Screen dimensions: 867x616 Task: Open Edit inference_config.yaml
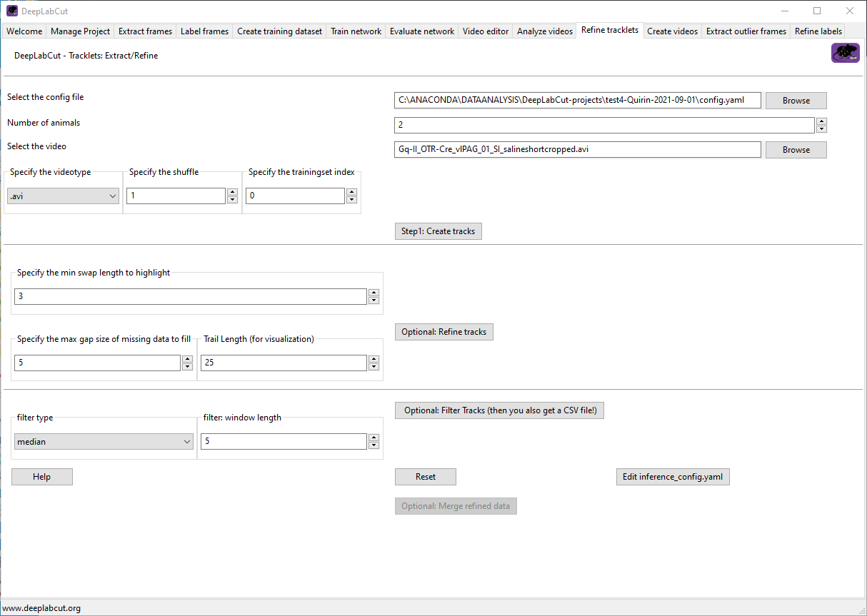pyautogui.click(x=672, y=476)
